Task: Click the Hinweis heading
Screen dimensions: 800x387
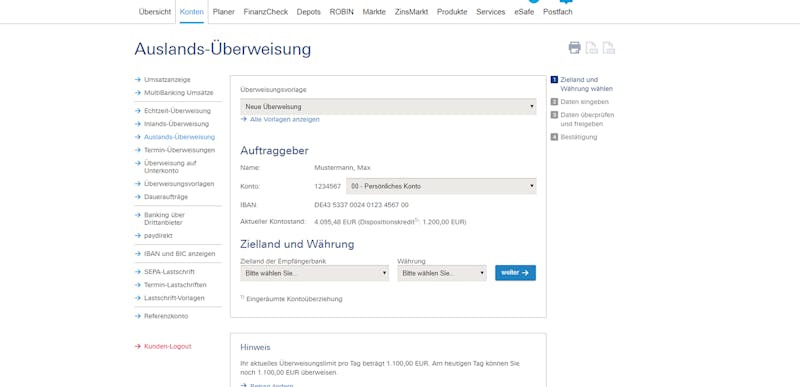Action: coord(255,347)
